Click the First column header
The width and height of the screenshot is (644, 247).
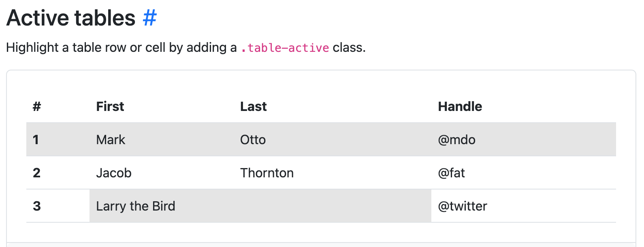pyautogui.click(x=110, y=106)
